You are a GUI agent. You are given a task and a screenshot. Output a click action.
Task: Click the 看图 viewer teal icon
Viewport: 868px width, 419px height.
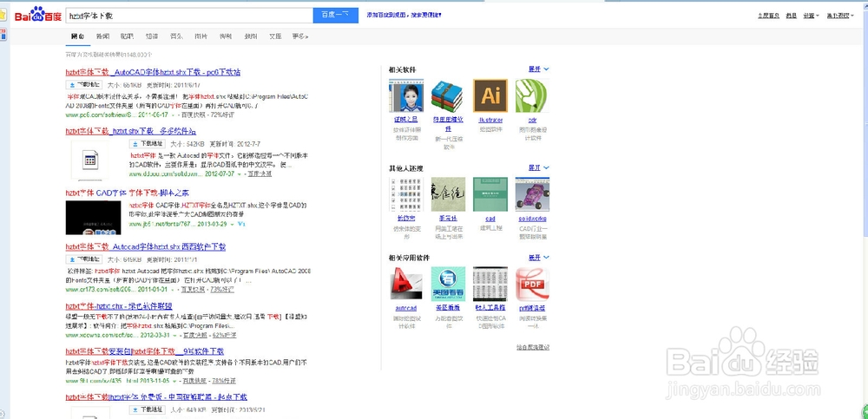click(x=449, y=284)
